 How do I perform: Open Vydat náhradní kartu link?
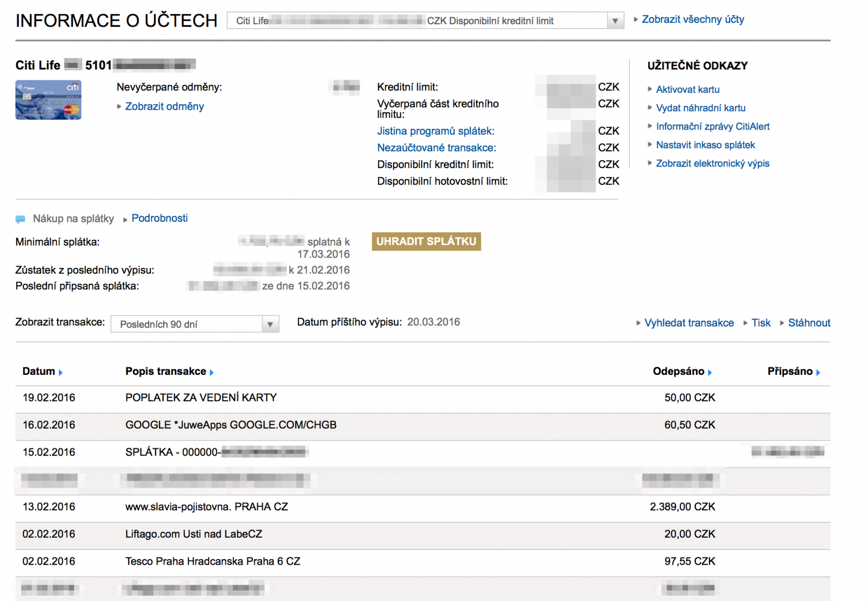(x=700, y=108)
